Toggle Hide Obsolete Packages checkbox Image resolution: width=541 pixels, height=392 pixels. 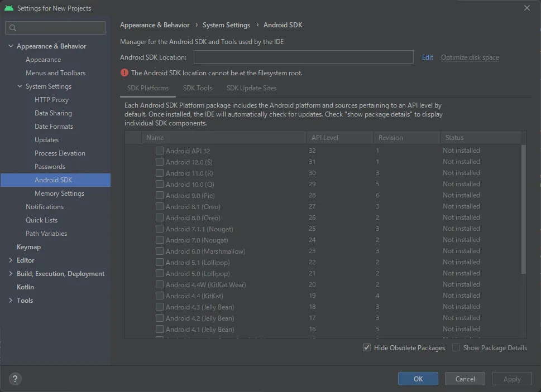(367, 347)
